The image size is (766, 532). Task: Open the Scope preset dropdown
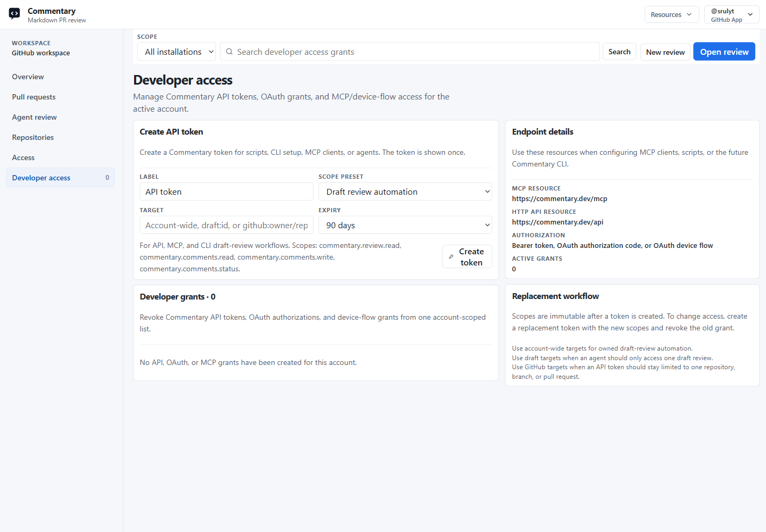pos(405,192)
